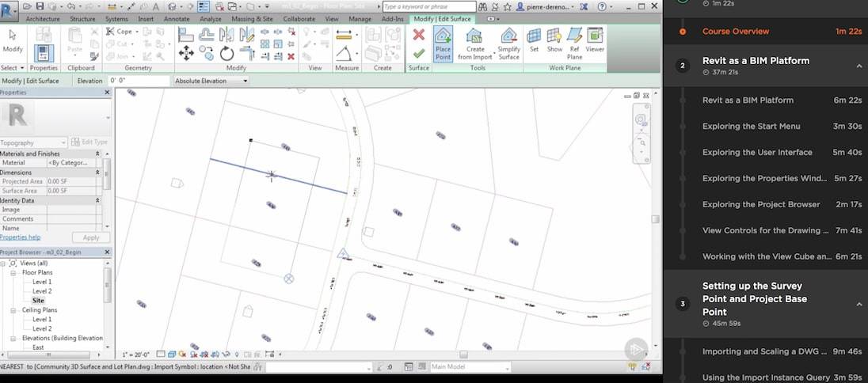This screenshot has height=383, width=868.
Task: Cancel surface edit with red X
Action: pyautogui.click(x=419, y=35)
